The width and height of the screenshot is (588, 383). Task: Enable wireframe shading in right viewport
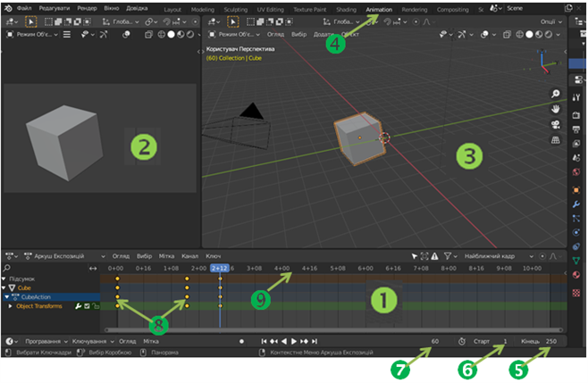[519, 35]
